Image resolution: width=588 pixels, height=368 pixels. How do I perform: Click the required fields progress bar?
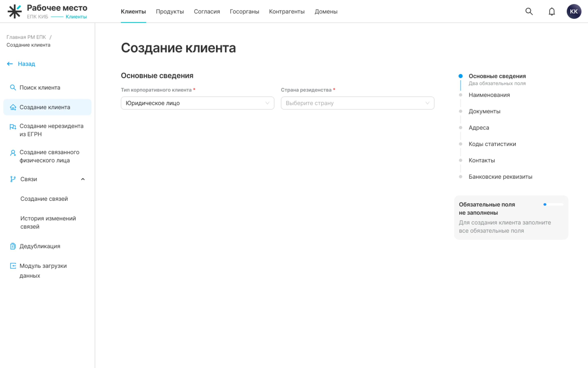(x=553, y=204)
